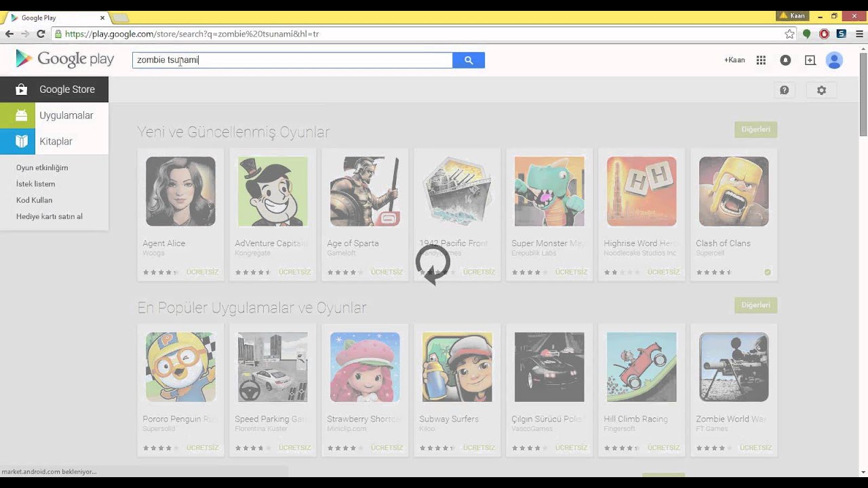868x488 pixels.
Task: Click the Google Play logo
Action: pyautogui.click(x=65, y=59)
